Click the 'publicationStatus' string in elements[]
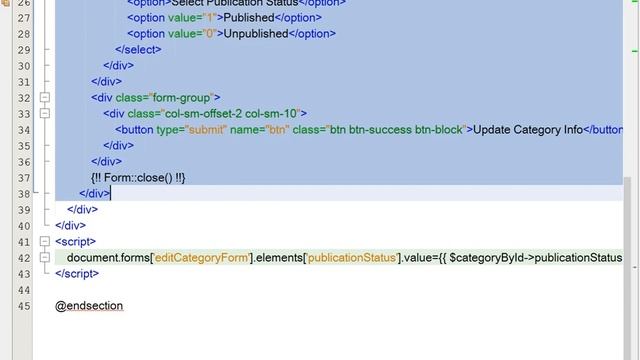Screen dimensions: 640x360 coord(352,258)
